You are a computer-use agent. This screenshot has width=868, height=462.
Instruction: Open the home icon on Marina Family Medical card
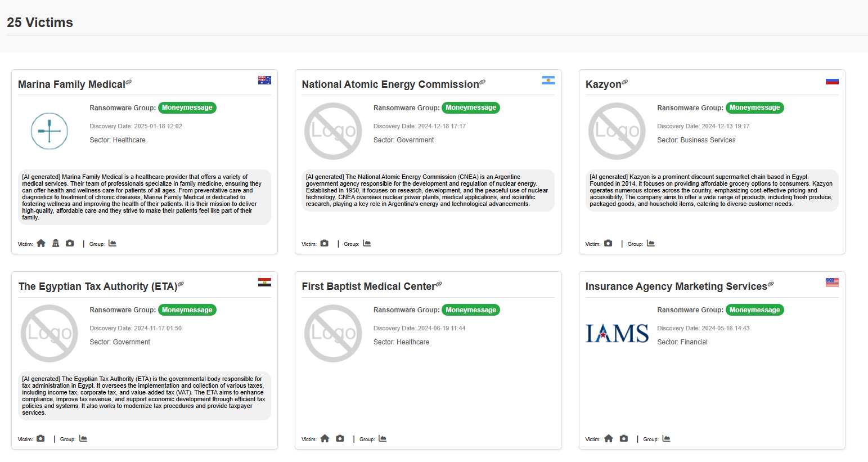pos(41,243)
